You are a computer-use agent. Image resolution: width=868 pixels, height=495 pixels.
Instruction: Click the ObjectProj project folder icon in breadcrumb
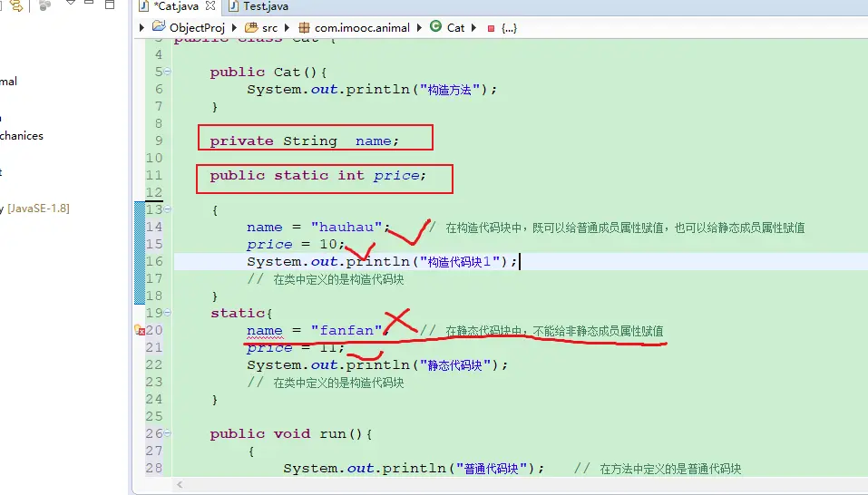[159, 26]
